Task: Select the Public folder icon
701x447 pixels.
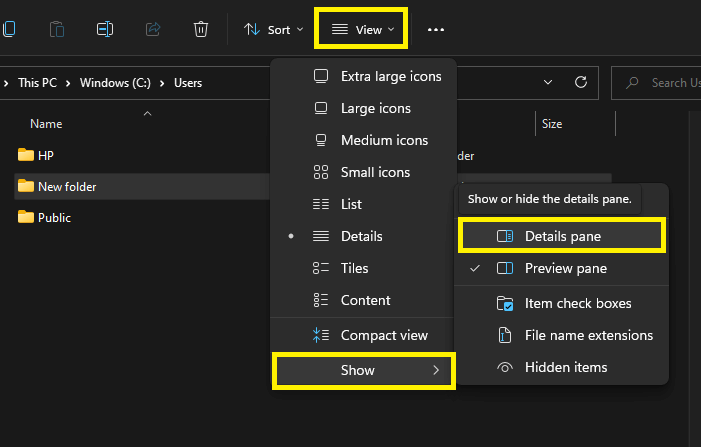Action: click(26, 217)
